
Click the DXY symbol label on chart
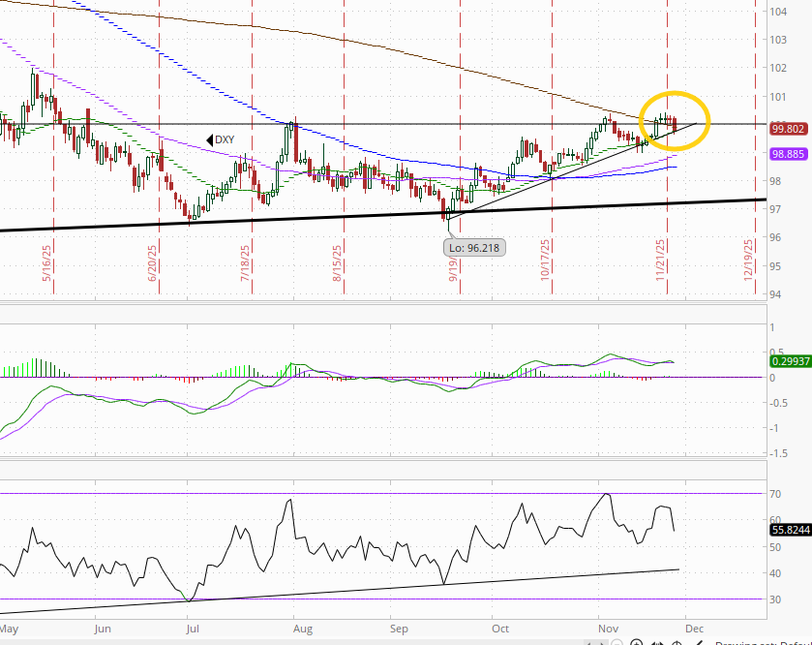[x=225, y=139]
